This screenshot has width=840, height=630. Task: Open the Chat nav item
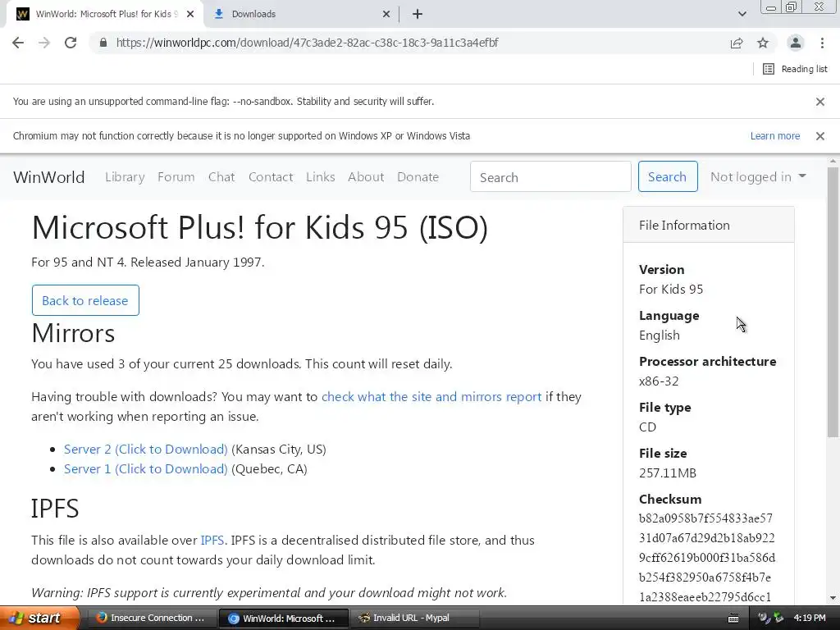[221, 177]
